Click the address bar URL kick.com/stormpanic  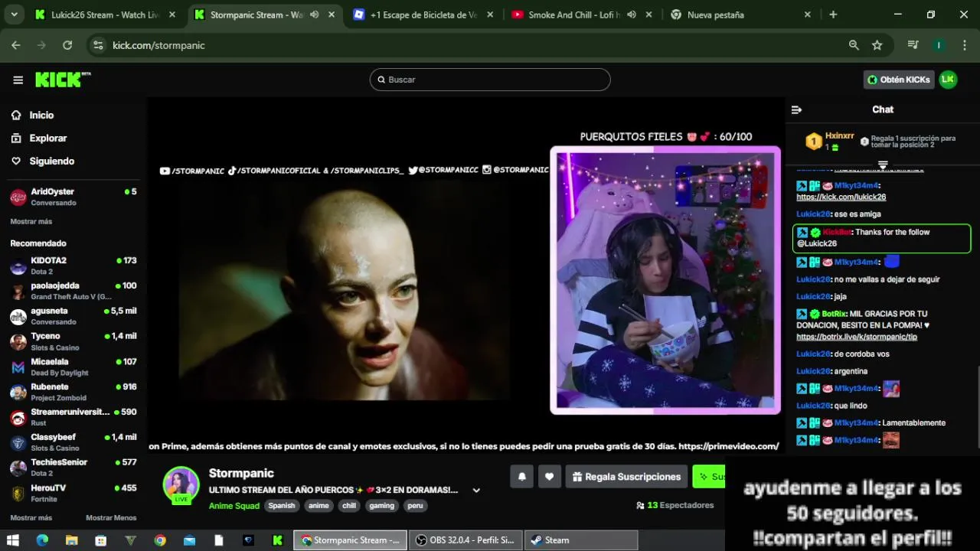coord(158,45)
